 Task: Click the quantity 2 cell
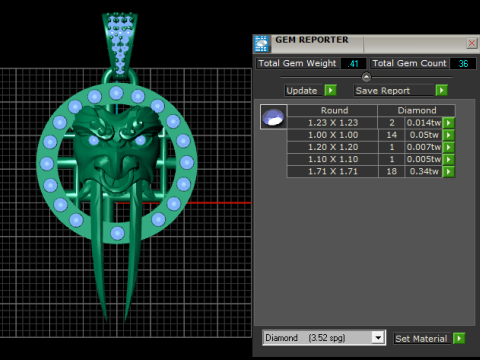point(391,123)
